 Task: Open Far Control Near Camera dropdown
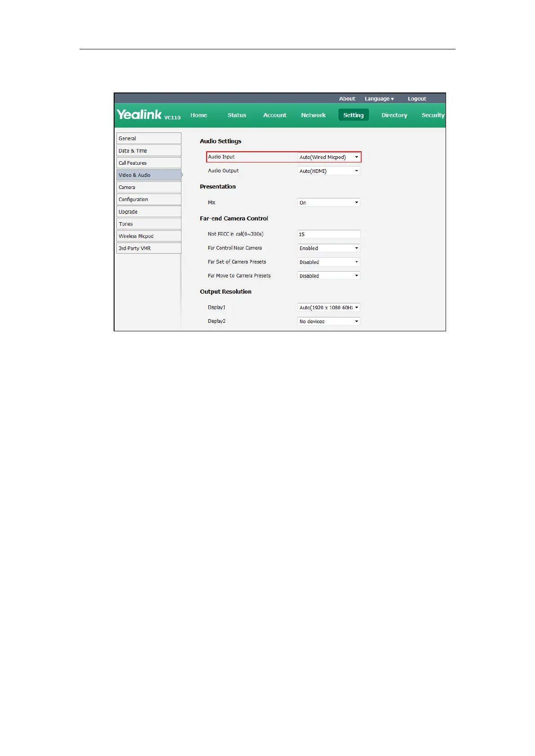(x=329, y=248)
